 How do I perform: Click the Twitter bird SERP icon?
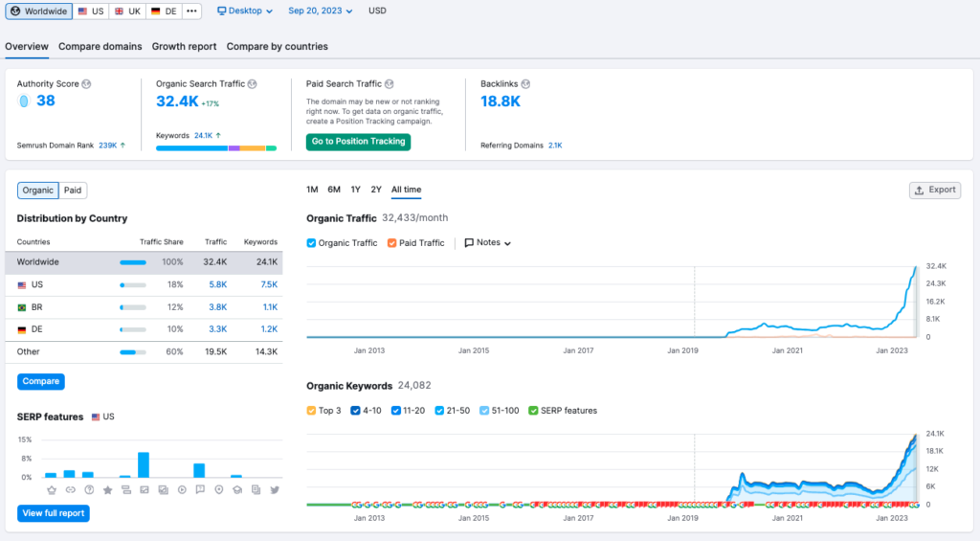point(275,490)
